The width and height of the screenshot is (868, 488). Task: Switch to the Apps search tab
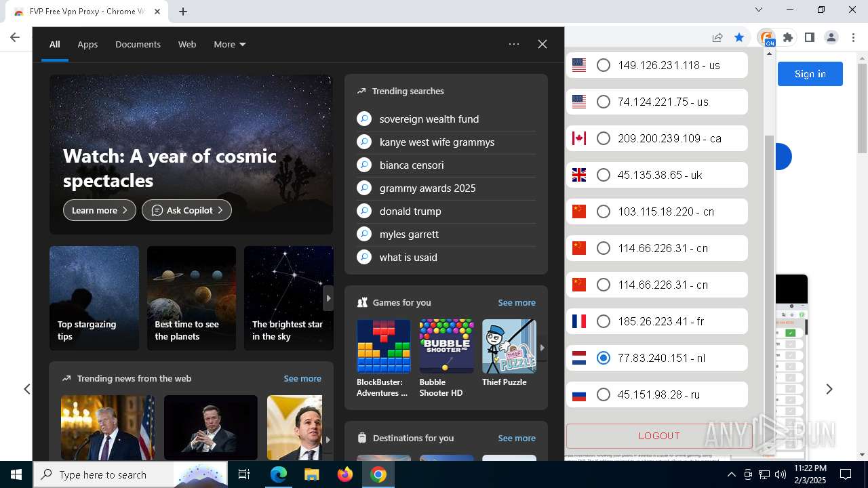click(87, 45)
